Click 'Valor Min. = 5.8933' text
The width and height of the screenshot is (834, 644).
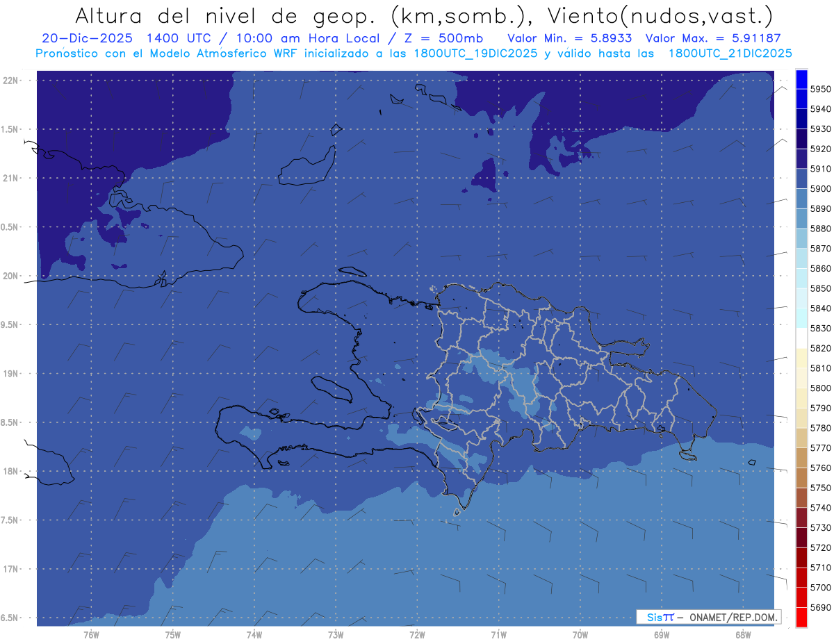pyautogui.click(x=571, y=39)
